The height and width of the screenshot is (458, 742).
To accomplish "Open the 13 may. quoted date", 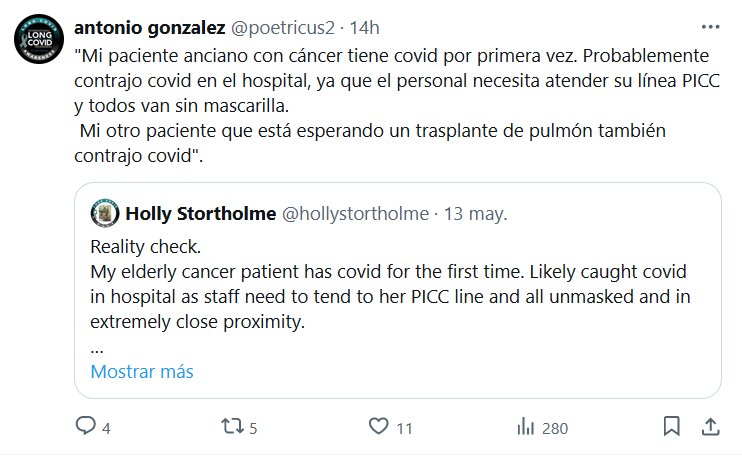I will (474, 214).
